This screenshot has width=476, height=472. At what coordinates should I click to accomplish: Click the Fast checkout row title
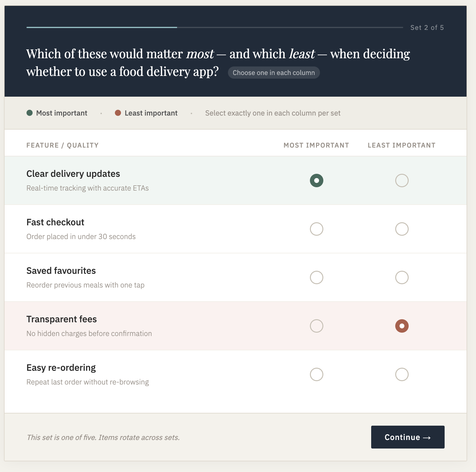55,222
